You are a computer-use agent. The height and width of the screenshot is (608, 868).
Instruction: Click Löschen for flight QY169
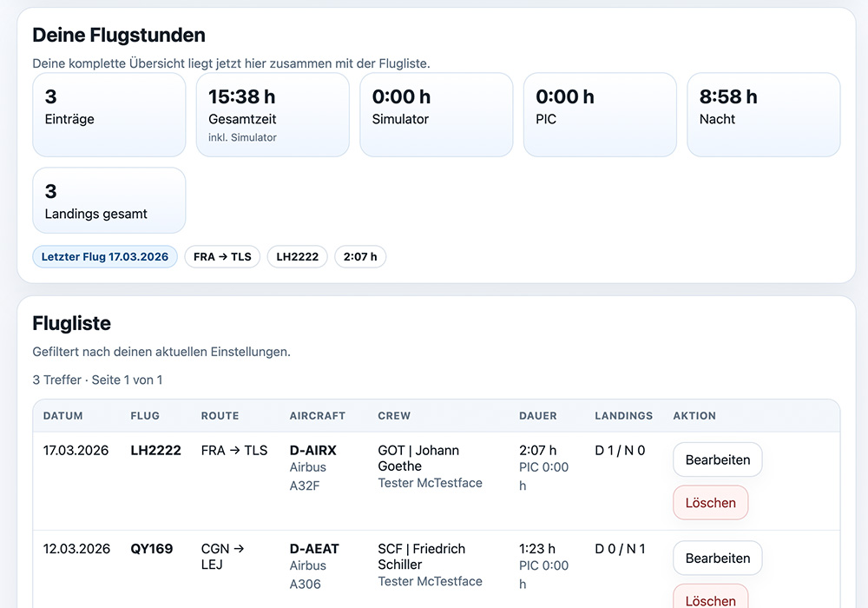pos(710,599)
